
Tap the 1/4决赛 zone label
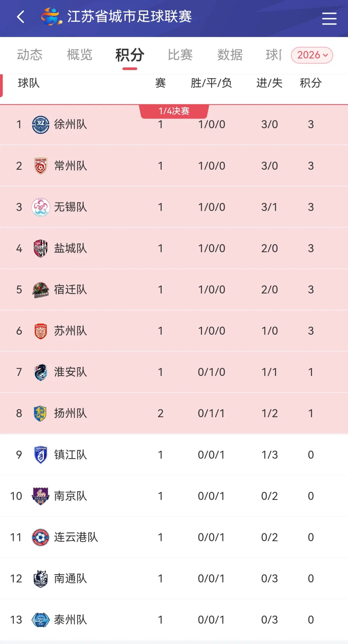tap(174, 111)
